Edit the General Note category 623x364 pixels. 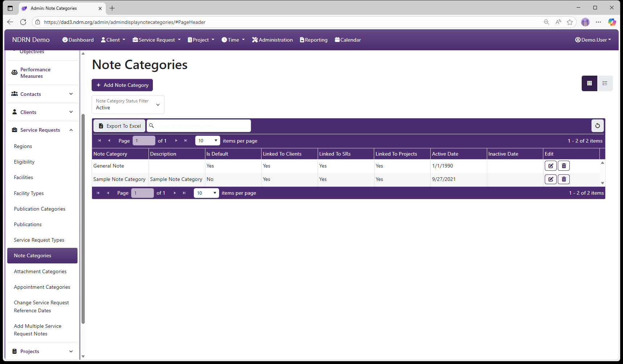(x=551, y=166)
